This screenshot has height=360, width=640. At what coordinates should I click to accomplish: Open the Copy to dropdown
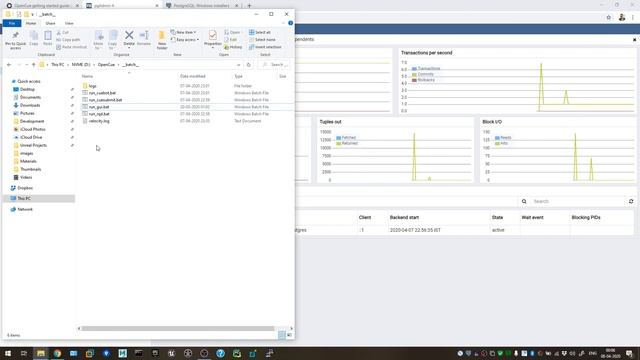click(x=112, y=40)
